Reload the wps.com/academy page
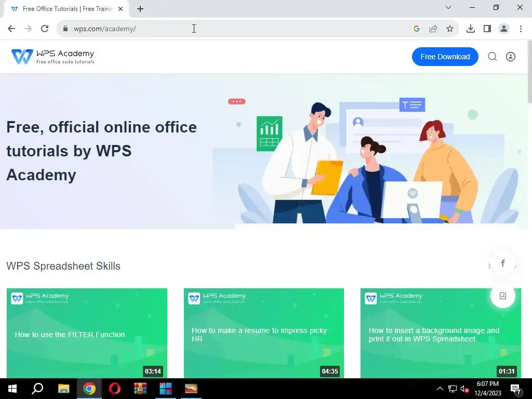Image resolution: width=532 pixels, height=399 pixels. coord(45,29)
